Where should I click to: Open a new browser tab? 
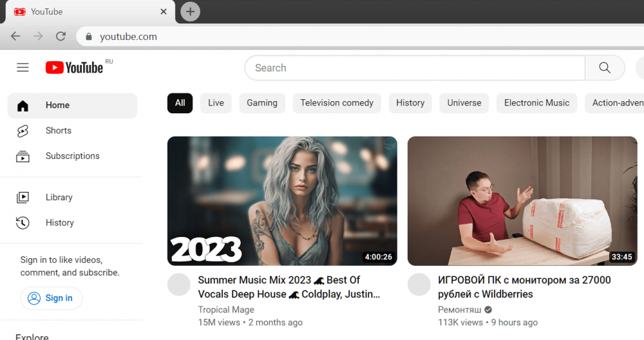(x=190, y=12)
